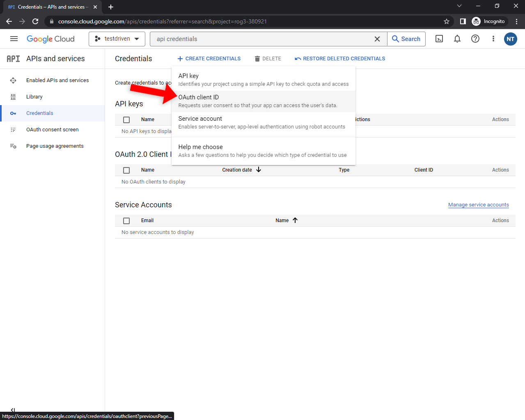Choose Help me choose menu option
Viewport: 525px width, 420px height.
[264, 151]
